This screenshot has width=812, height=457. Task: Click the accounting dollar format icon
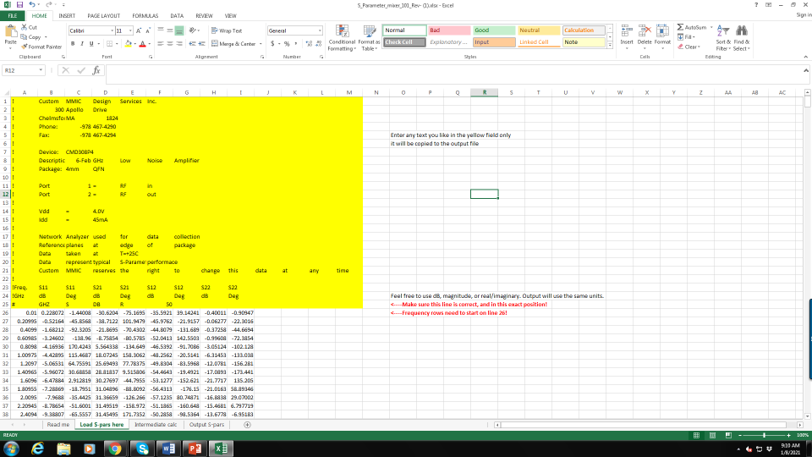tap(272, 44)
